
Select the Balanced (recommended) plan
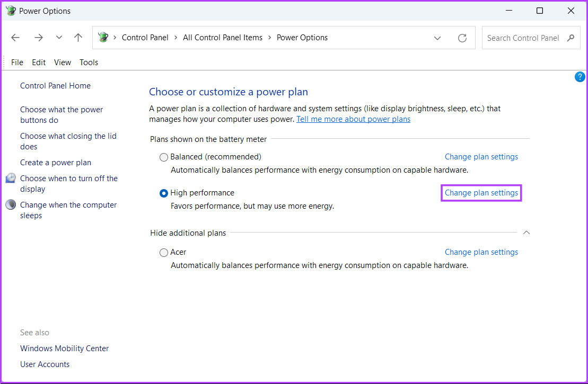(163, 157)
